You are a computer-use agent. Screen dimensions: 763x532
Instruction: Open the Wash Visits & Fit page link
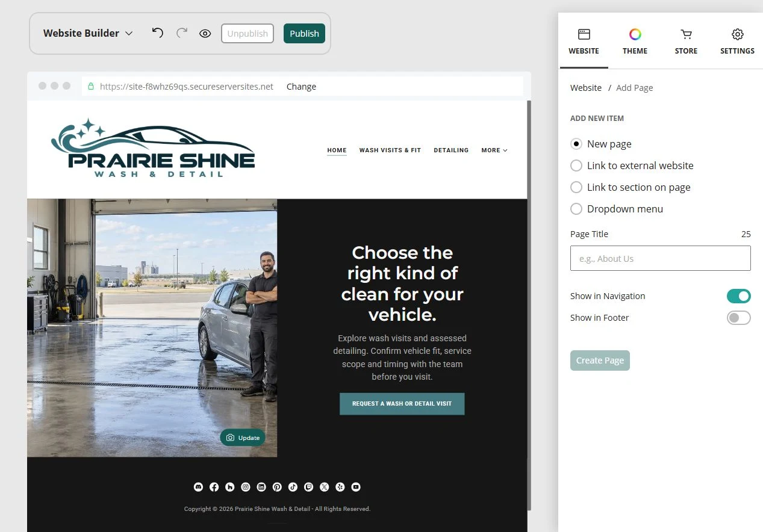tap(390, 150)
